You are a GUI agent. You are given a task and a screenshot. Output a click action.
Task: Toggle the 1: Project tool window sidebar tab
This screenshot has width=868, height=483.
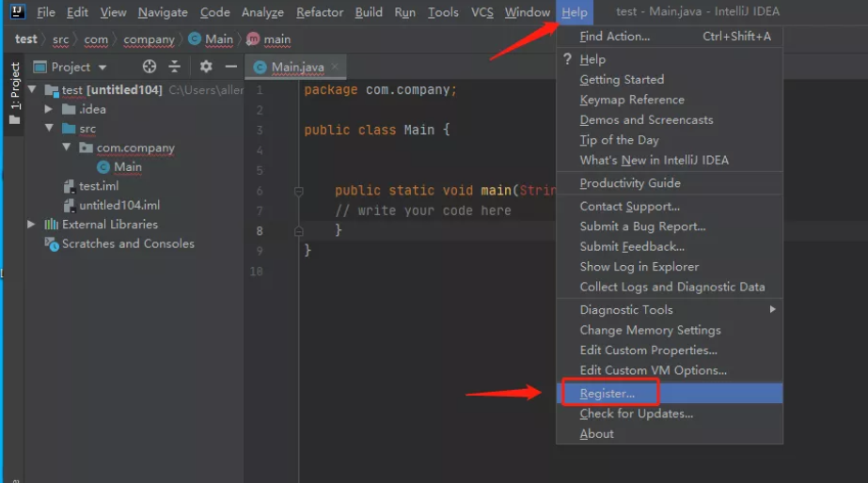(x=14, y=92)
